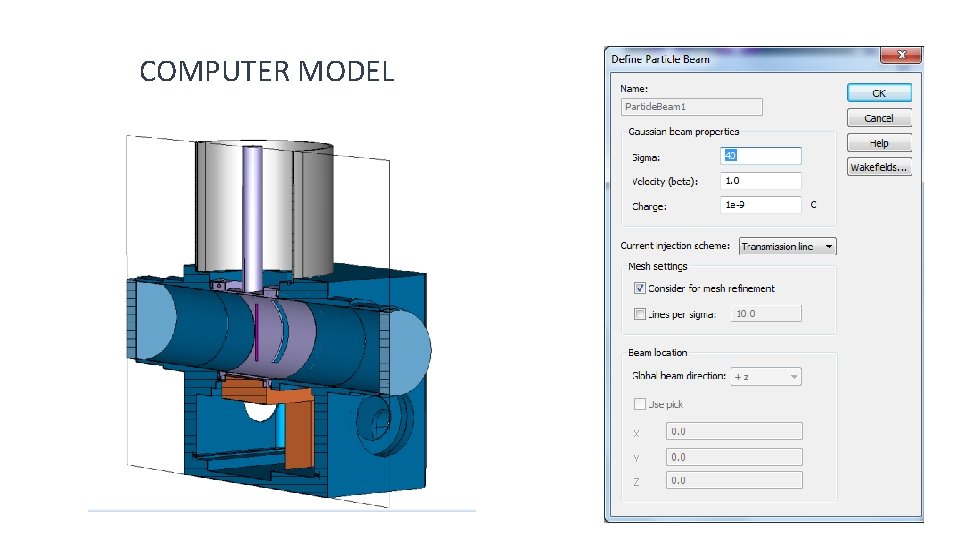
Task: Click the Y coordinate field
Action: [734, 457]
